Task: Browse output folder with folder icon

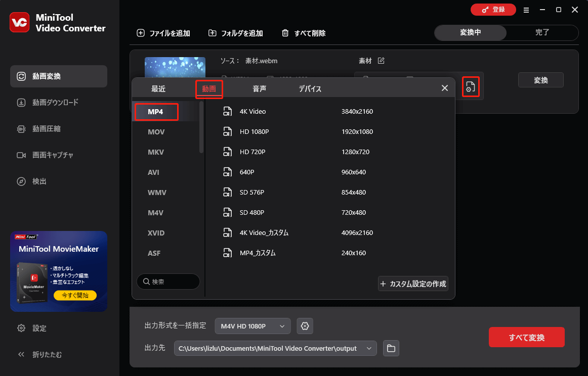Action: click(x=391, y=348)
